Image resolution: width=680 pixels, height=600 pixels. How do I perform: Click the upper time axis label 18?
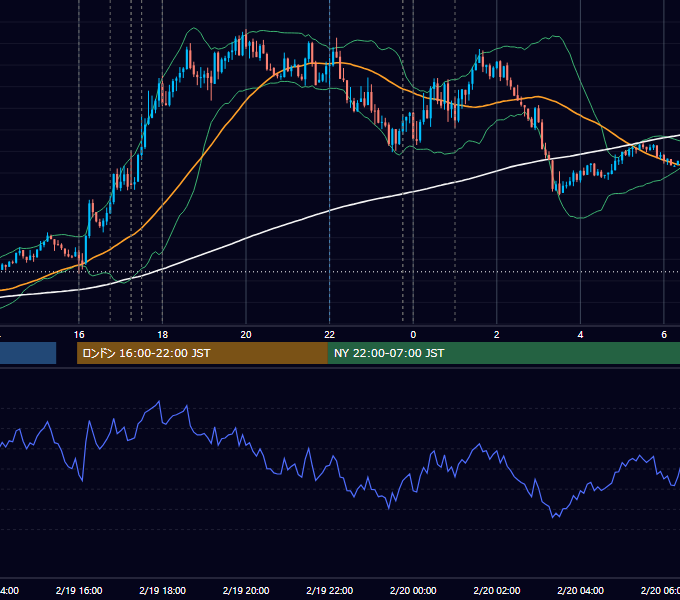[x=163, y=335]
